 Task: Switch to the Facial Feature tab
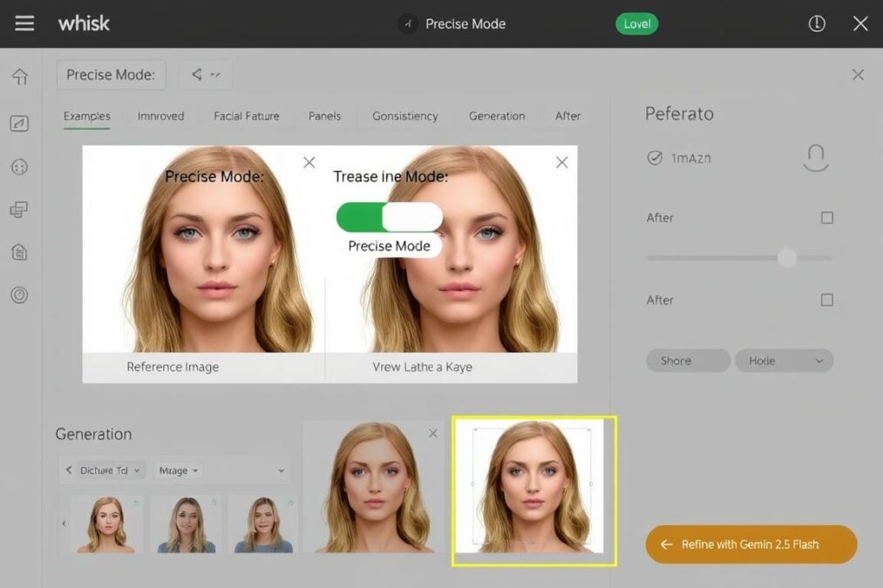246,116
